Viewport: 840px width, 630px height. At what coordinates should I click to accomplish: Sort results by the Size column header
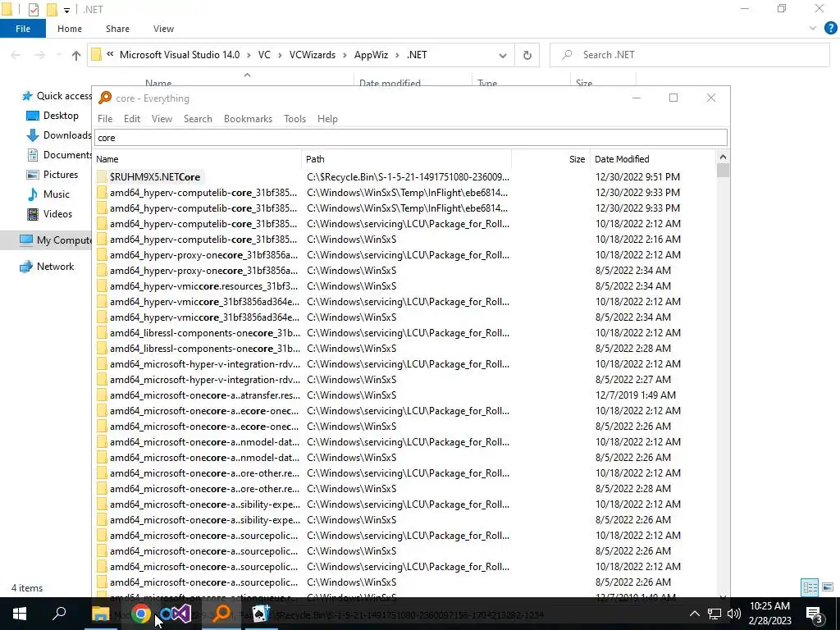550,159
